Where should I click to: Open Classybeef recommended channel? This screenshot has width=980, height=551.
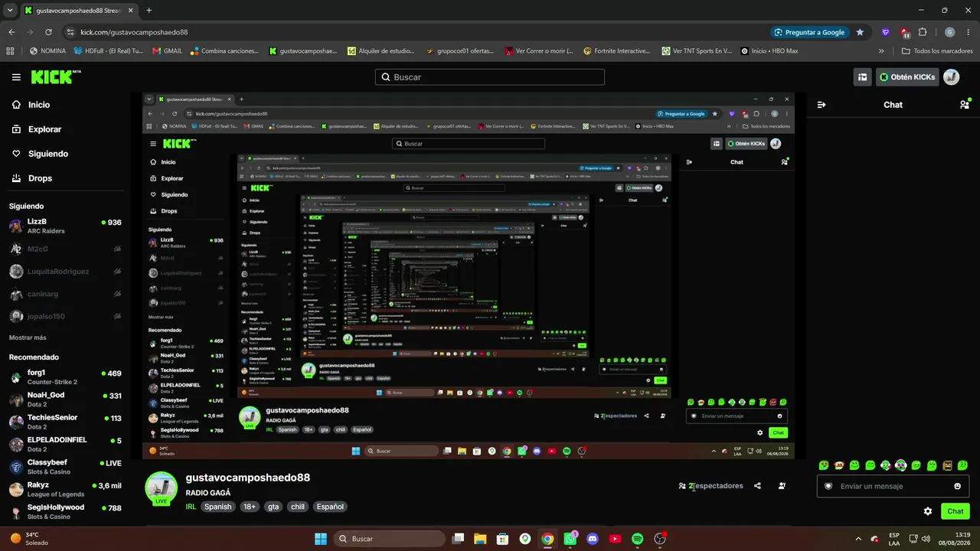click(x=65, y=468)
